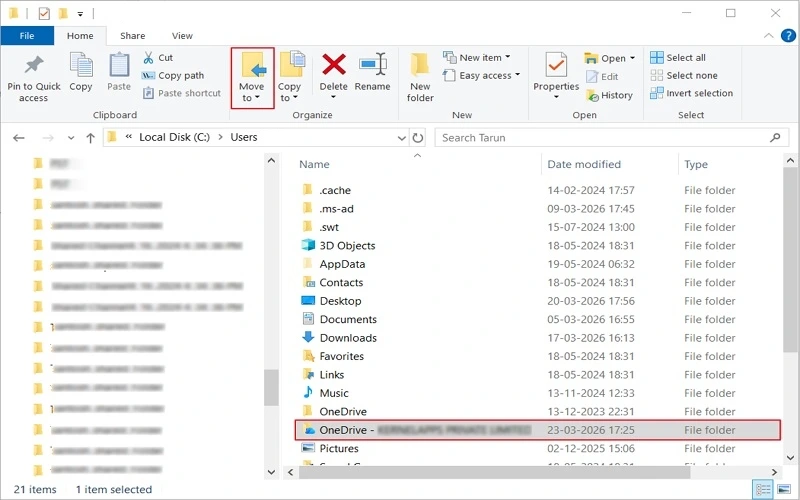Switch to the Share ribbon tab
The height and width of the screenshot is (500, 800).
click(132, 36)
